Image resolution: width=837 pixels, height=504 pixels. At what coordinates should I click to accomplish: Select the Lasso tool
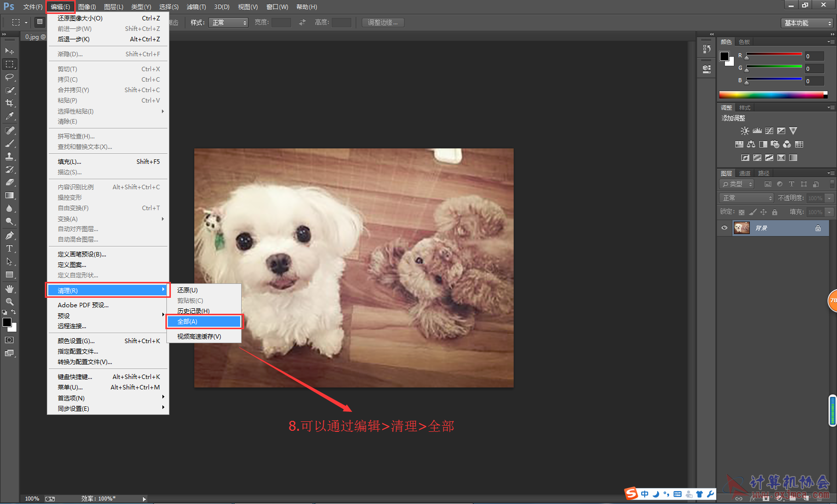9,77
